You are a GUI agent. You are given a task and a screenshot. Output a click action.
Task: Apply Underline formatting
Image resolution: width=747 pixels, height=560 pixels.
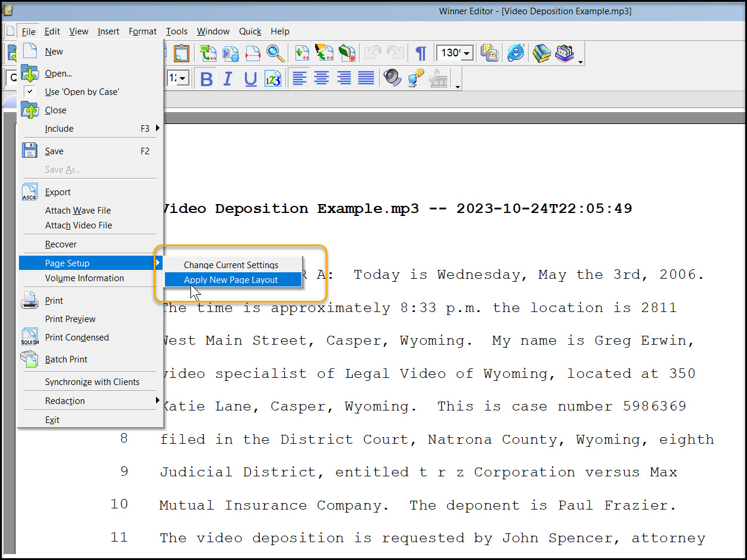click(250, 79)
